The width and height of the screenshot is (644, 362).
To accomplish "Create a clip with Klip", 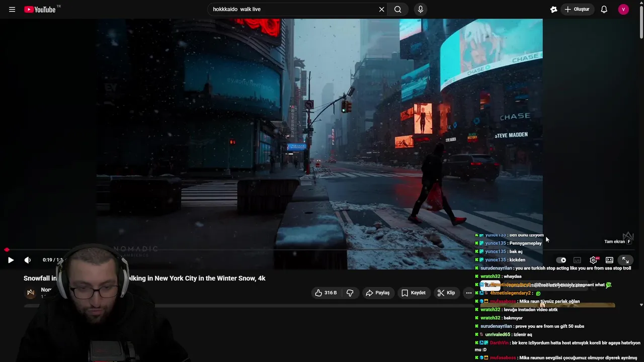I will point(446,293).
